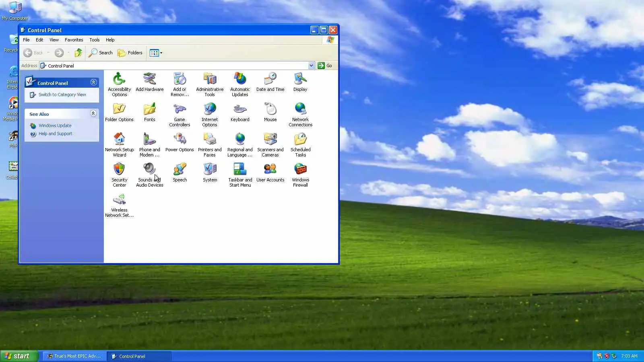Click the Back toolbar button

(33, 53)
